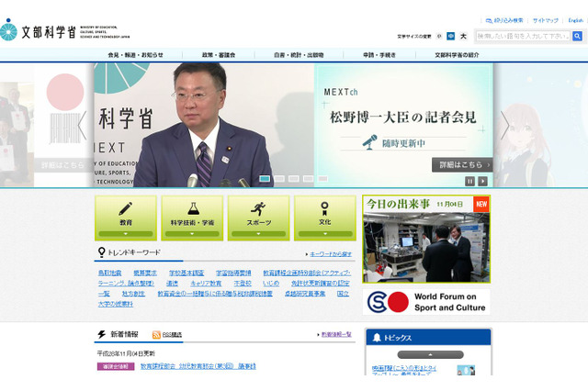Select second carousel slide indicator

[x=279, y=179]
